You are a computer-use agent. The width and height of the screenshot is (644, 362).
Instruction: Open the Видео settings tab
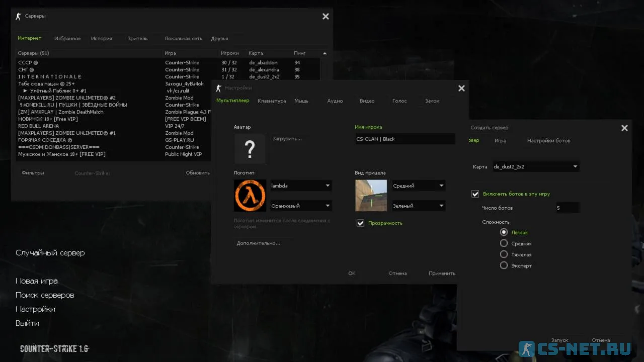point(367,101)
